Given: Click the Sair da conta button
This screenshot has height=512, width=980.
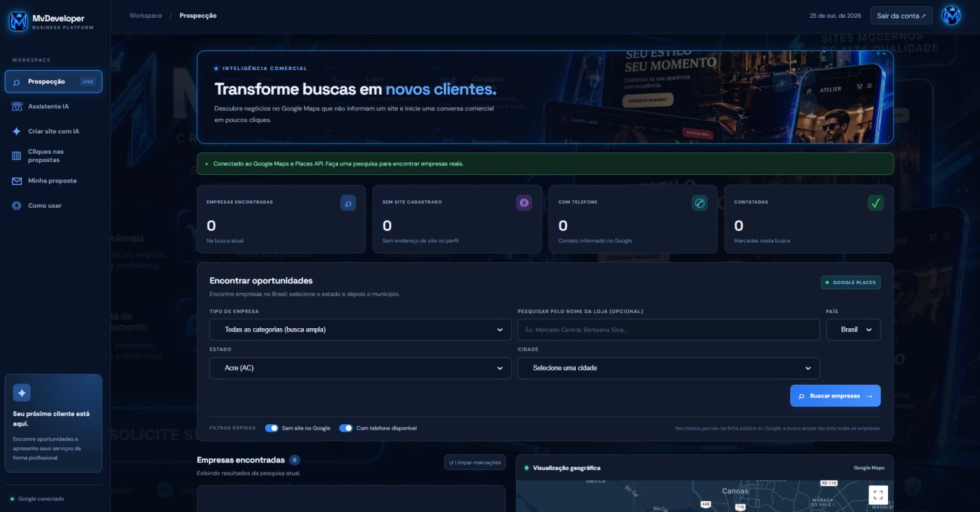Looking at the screenshot, I should point(901,16).
